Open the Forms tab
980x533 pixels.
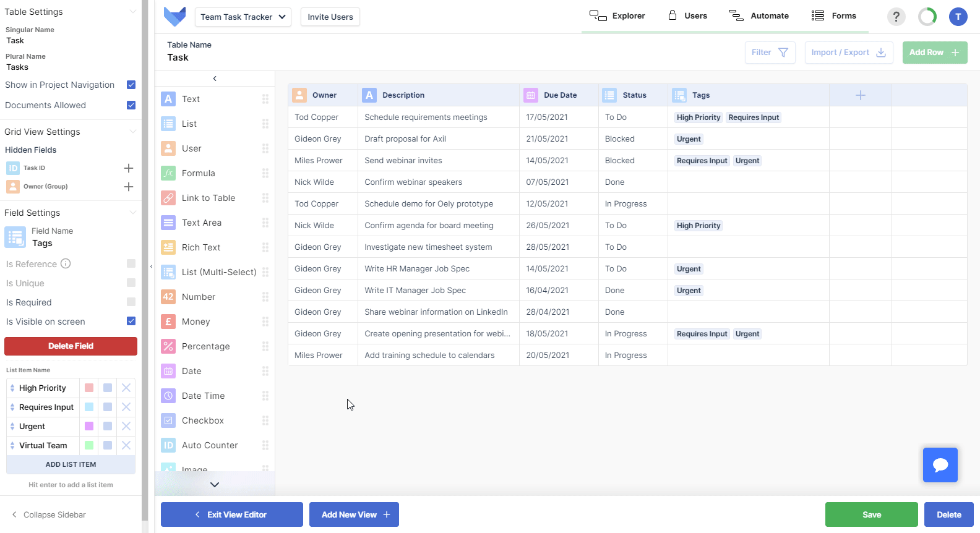(834, 16)
